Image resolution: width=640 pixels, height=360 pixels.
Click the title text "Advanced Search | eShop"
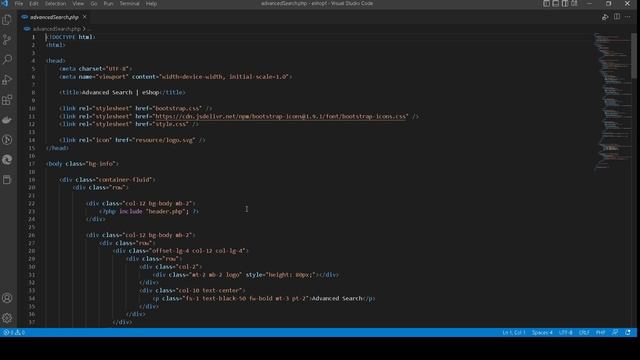[x=120, y=92]
